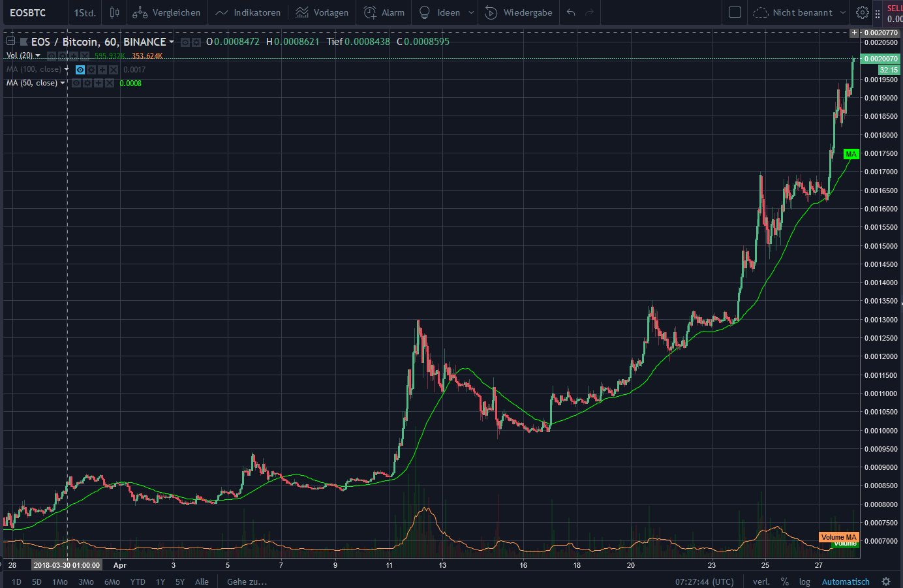Viewport: 903px width, 588px height.
Task: Set the time range to 1Mo
Action: click(60, 581)
